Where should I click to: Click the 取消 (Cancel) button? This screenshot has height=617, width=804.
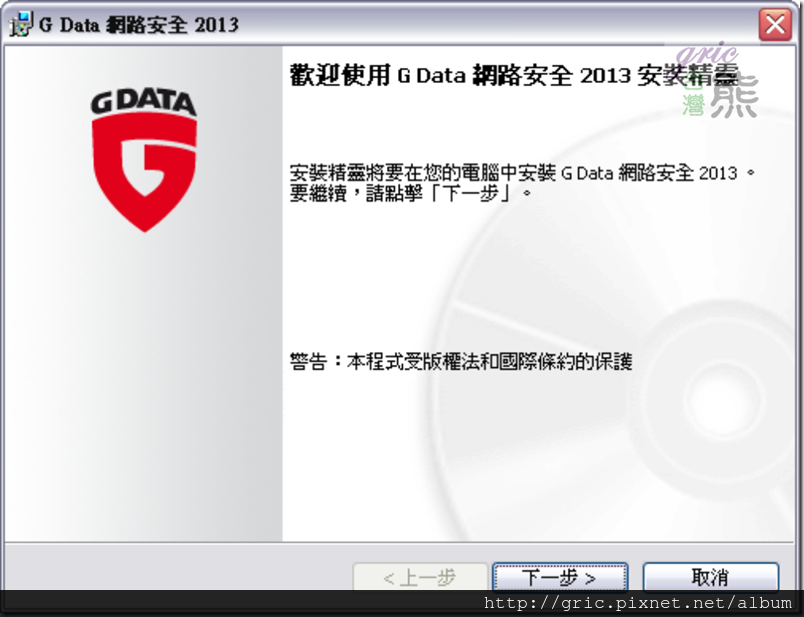click(711, 577)
